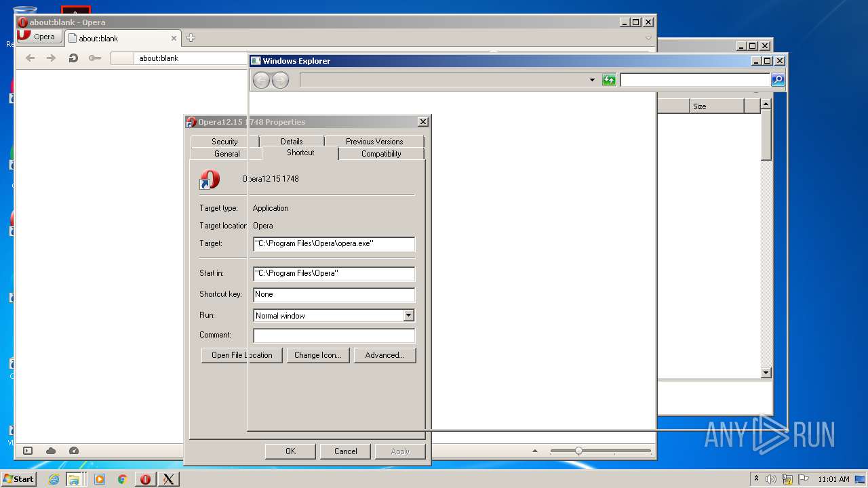Click the scroll up arrow in file list
Screen dimensions: 868x488
click(x=766, y=104)
